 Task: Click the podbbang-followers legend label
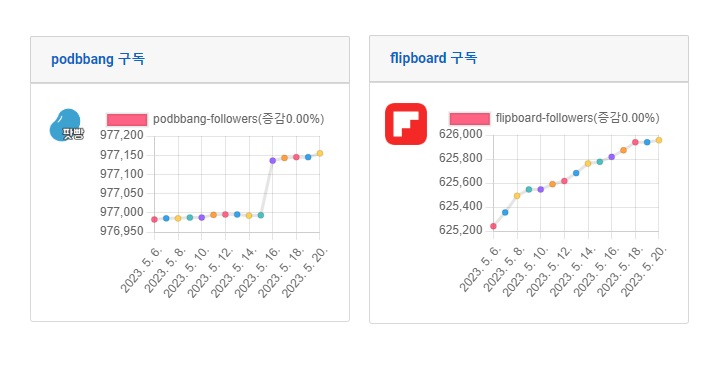[239, 119]
